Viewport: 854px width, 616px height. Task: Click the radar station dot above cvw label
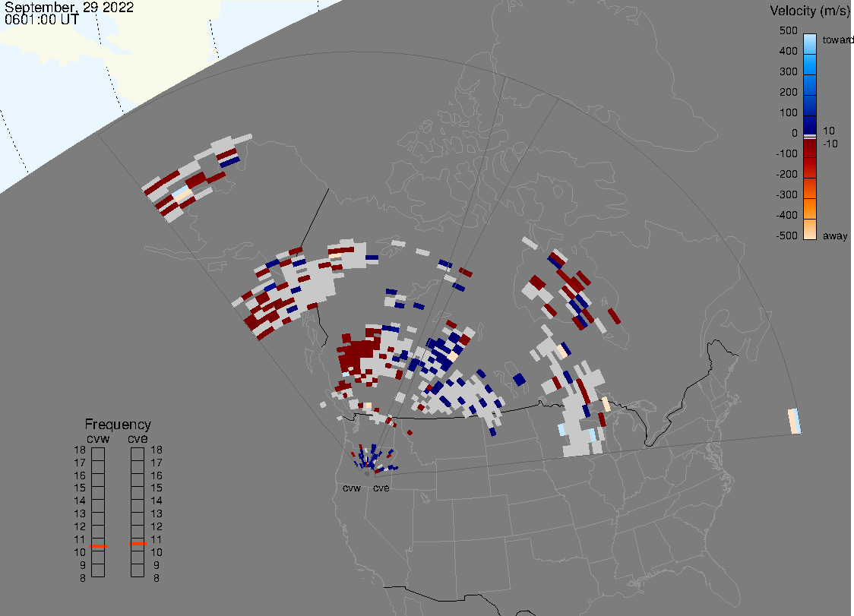click(367, 474)
